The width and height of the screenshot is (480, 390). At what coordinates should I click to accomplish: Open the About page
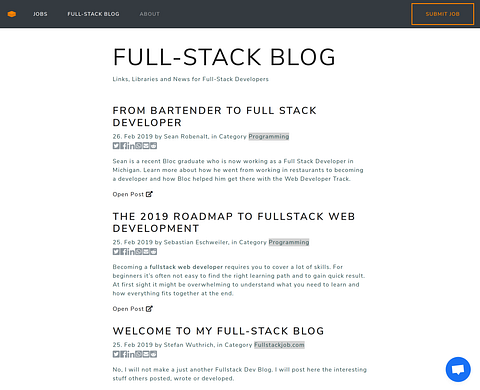point(150,14)
